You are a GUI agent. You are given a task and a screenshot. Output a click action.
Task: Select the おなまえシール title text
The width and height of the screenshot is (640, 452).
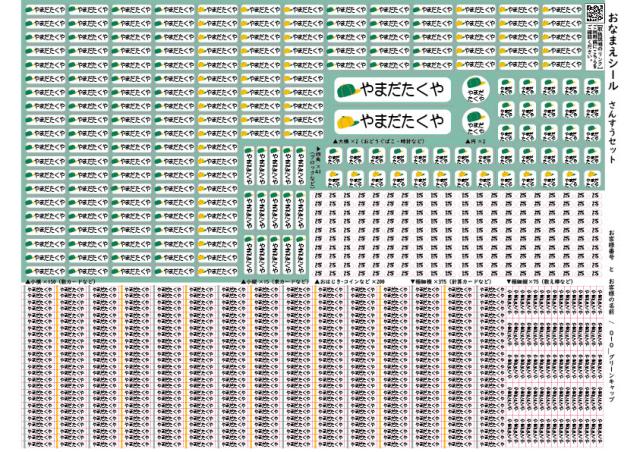pos(612,45)
